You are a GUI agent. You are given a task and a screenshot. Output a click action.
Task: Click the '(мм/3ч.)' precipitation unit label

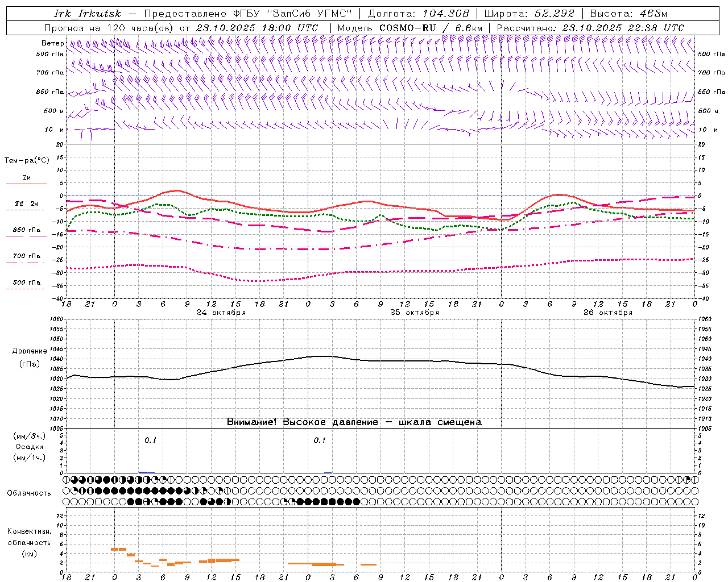tap(30, 436)
